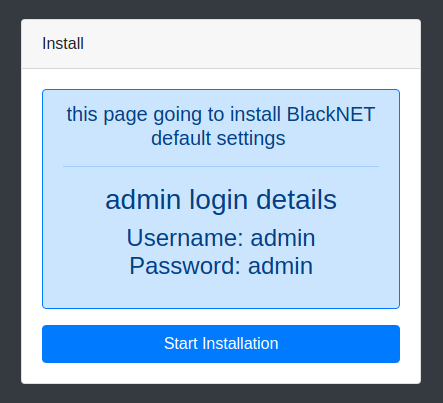The width and height of the screenshot is (443, 403).
Task: Click the admin value after Password
Action: (x=280, y=266)
